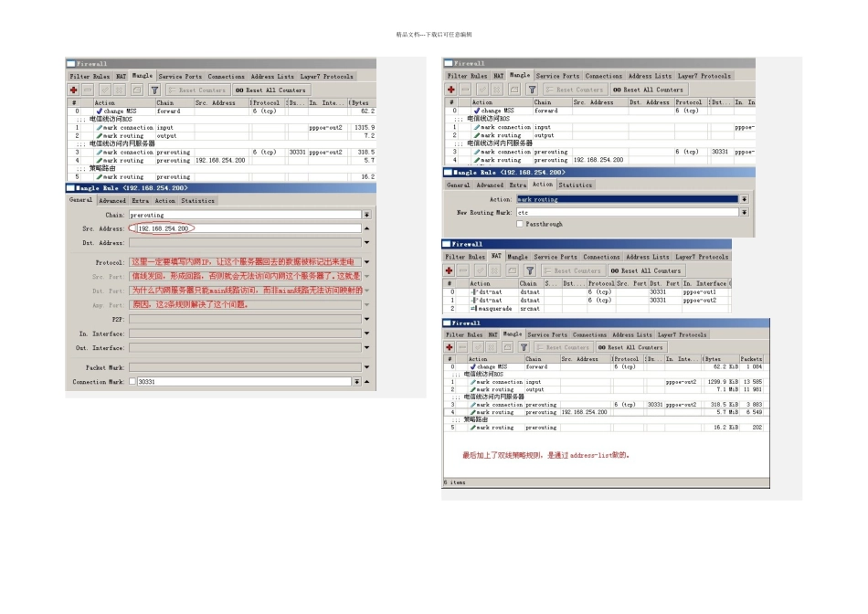Expand the Dst. Address field arrow
This screenshot has width=868, height=614.
pyautogui.click(x=367, y=243)
